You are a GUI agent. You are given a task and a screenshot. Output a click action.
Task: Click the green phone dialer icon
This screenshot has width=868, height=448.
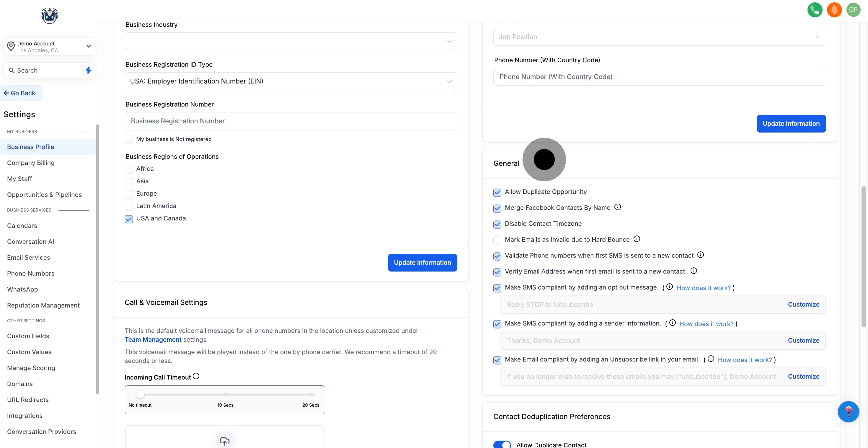tap(815, 10)
